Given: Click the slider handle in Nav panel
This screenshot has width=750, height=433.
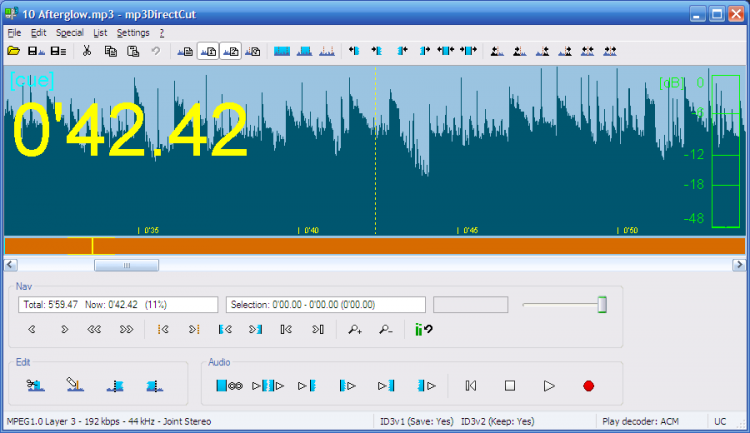Looking at the screenshot, I should (x=602, y=304).
